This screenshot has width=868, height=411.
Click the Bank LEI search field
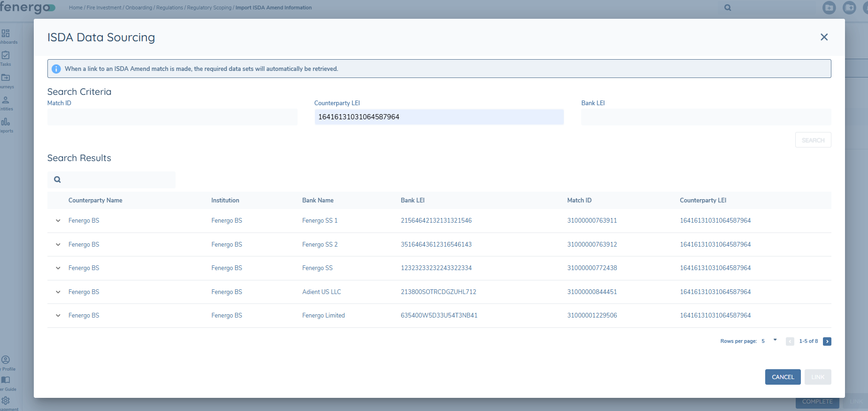click(706, 117)
